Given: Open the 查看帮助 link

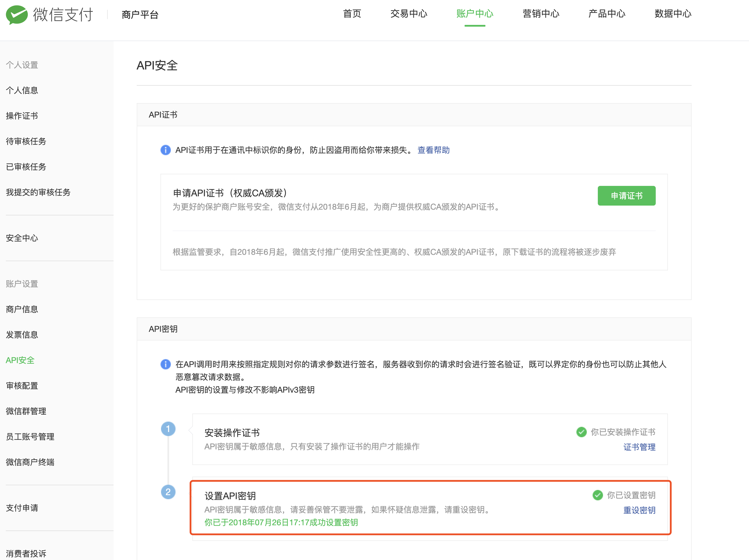Looking at the screenshot, I should pyautogui.click(x=433, y=150).
